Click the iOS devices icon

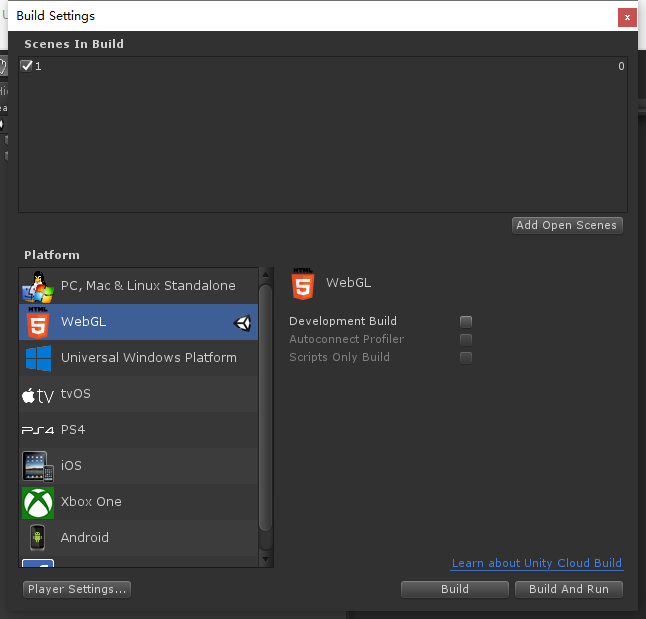(x=38, y=467)
